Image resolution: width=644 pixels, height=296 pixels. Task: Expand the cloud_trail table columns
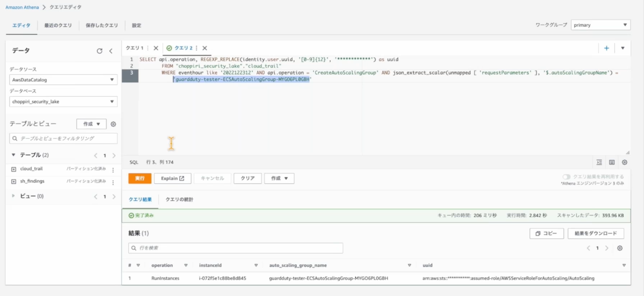(13, 169)
